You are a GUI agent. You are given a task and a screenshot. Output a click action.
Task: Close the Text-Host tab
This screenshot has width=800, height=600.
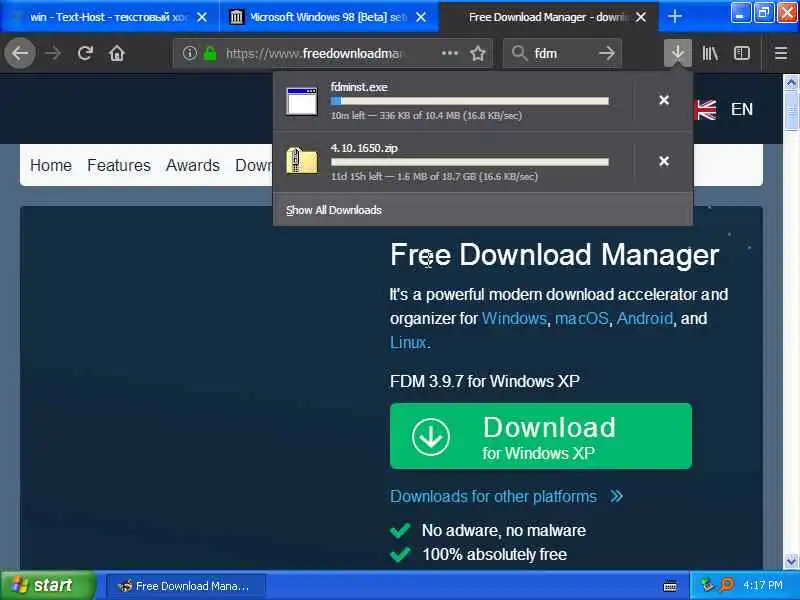point(202,17)
